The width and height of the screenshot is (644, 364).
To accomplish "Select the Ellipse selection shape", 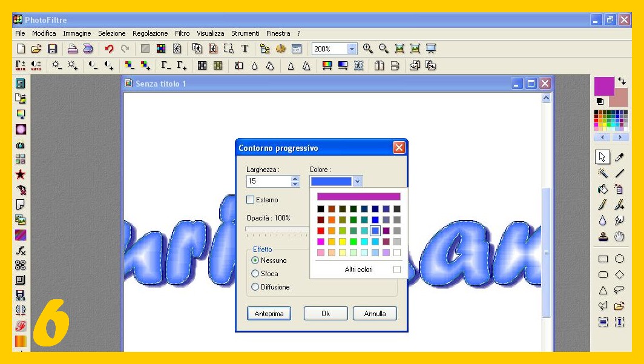I will click(x=619, y=259).
